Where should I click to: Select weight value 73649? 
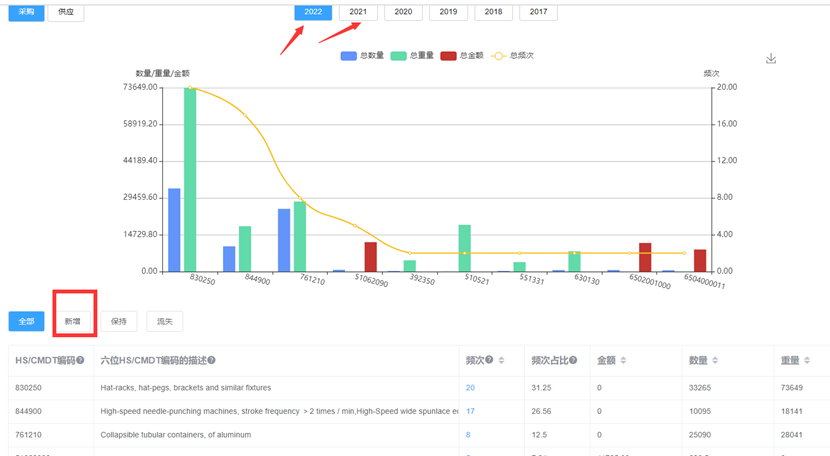[x=792, y=388]
